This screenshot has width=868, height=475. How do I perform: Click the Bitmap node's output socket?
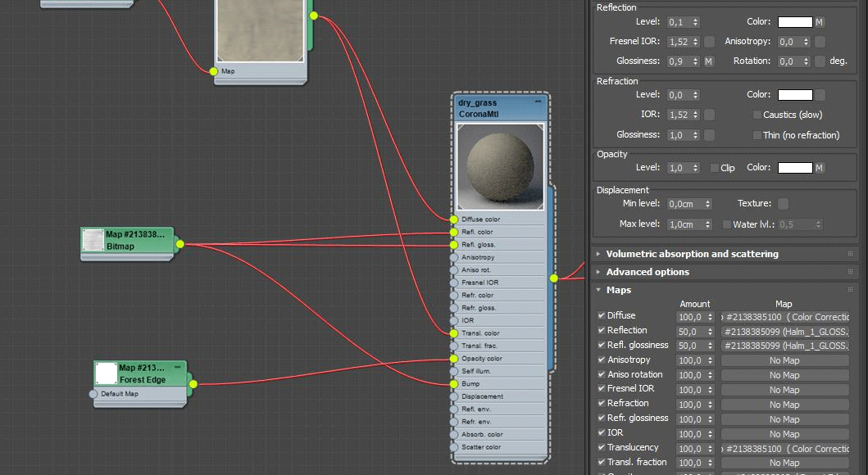pyautogui.click(x=180, y=244)
